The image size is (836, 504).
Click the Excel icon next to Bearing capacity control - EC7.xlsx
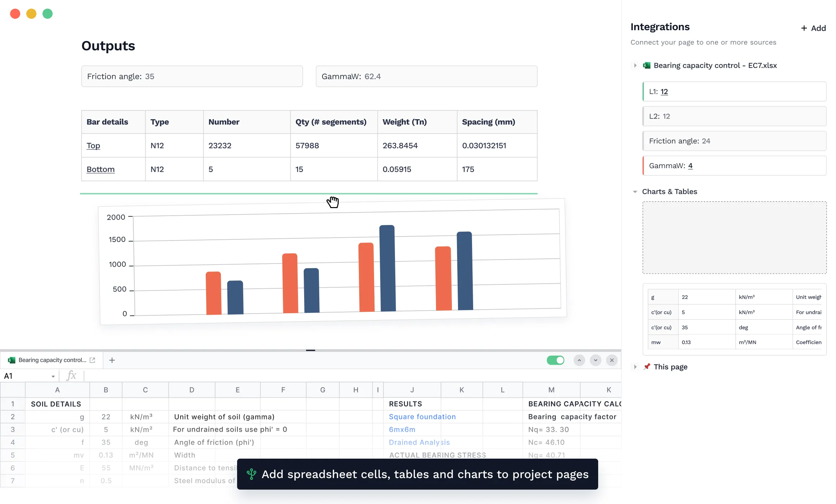click(647, 65)
